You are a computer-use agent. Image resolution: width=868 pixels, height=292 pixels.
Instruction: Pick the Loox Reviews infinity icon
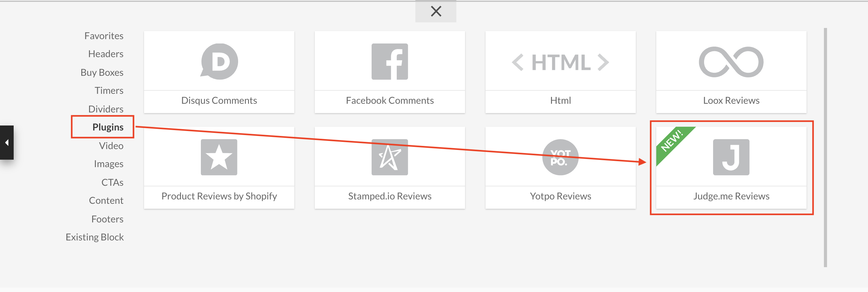731,62
